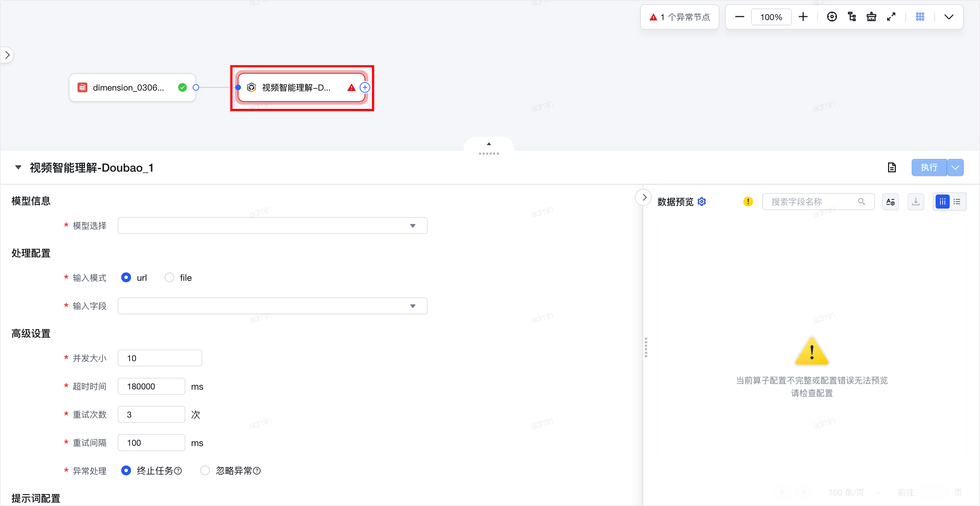Select the dimension_0306... node

(132, 87)
